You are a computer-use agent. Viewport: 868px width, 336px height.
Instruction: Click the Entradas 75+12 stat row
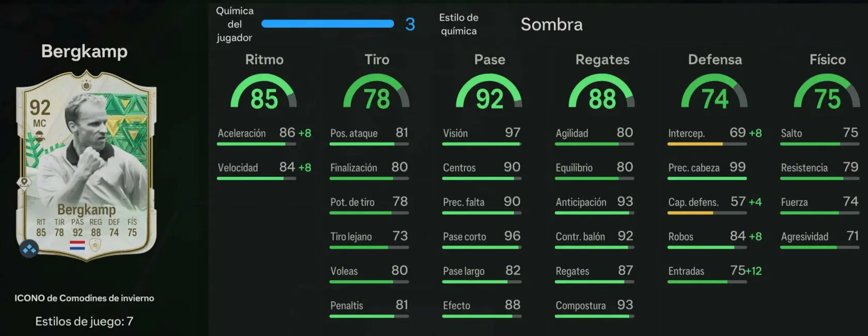tap(715, 273)
